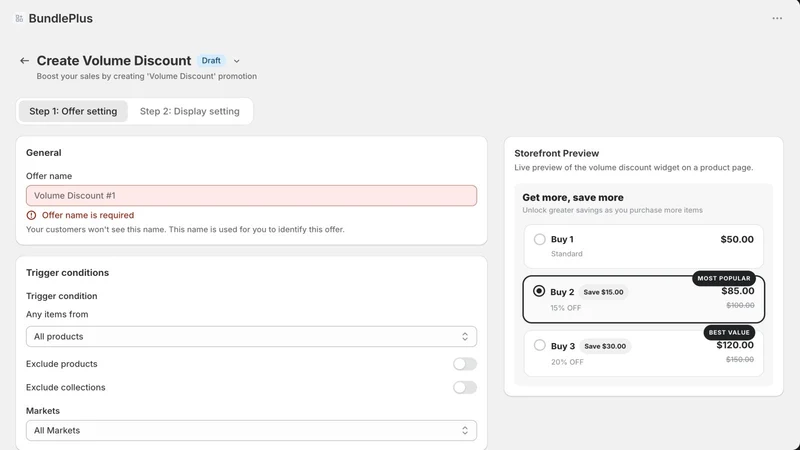Click the Save $15.00 tag
The image size is (800, 450).
tap(604, 292)
